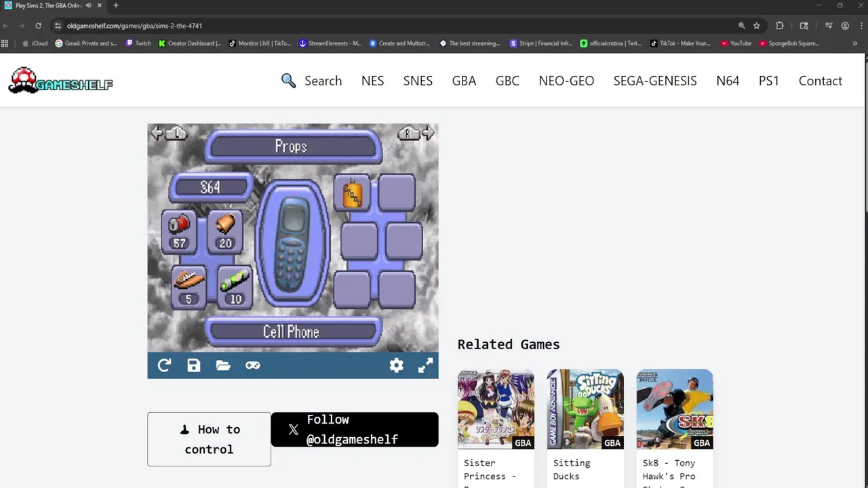Go back with the browser back arrow

click(x=6, y=26)
